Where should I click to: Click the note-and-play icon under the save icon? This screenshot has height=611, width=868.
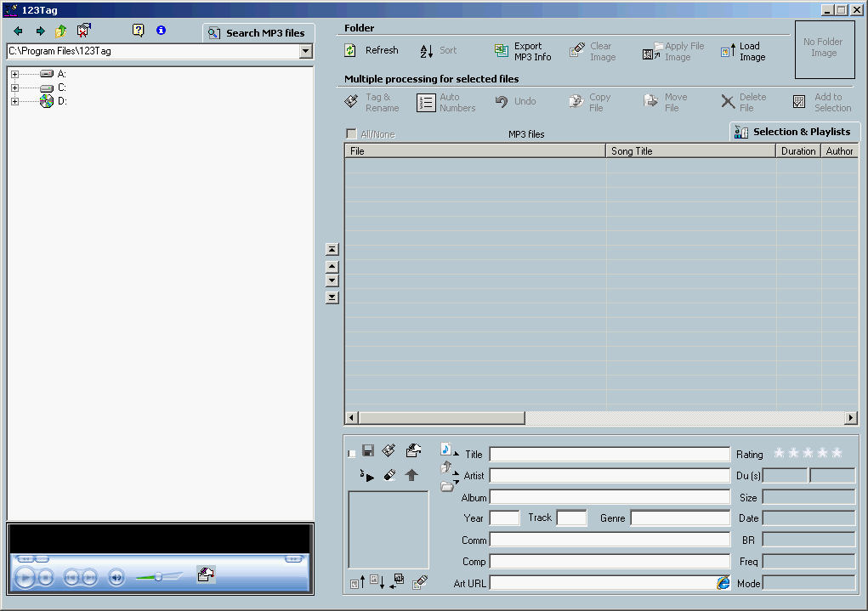366,475
